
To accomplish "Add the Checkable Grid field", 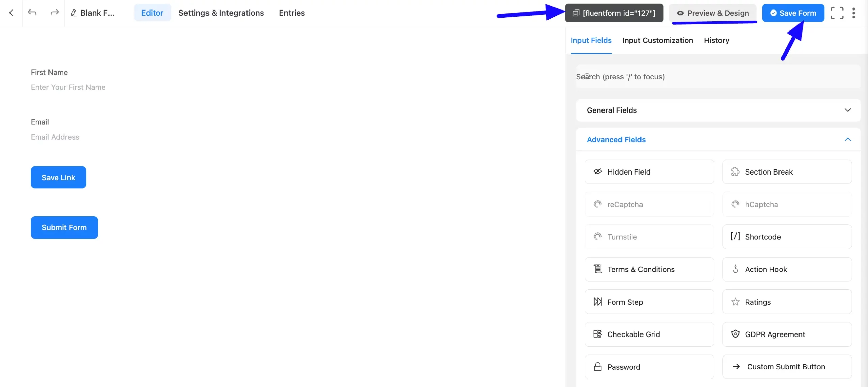I will click(649, 334).
